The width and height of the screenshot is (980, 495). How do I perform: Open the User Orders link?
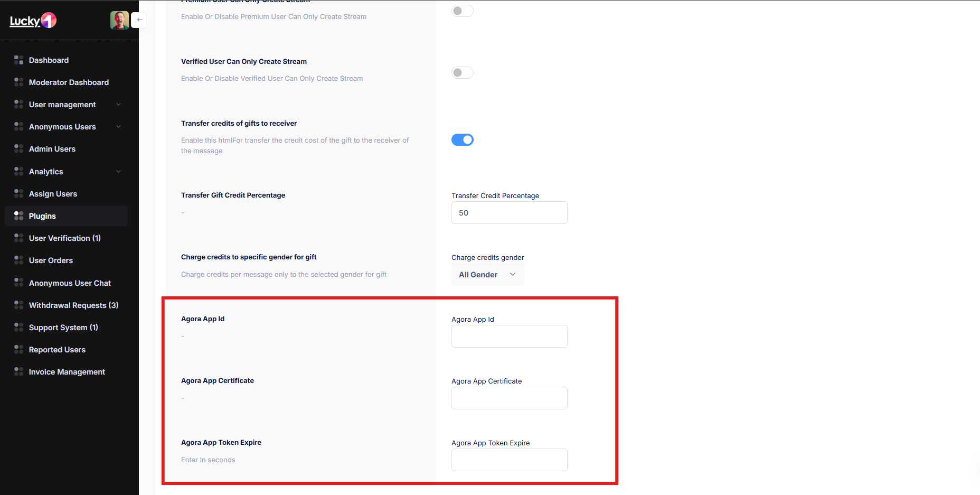(x=51, y=260)
